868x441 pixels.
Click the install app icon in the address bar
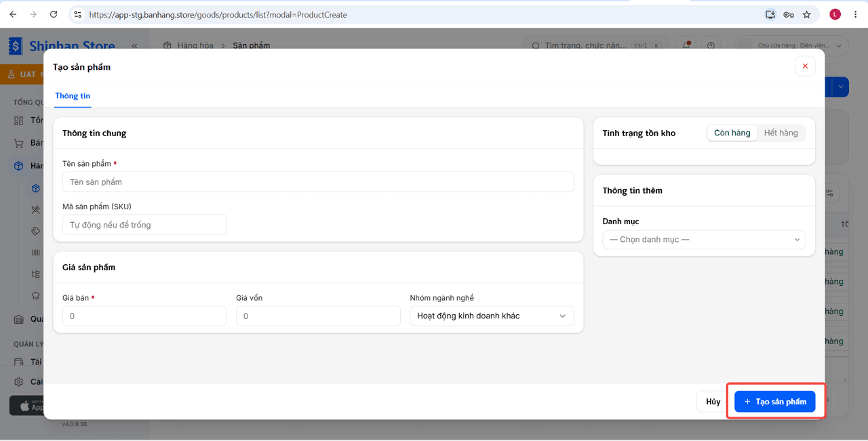[x=770, y=14]
